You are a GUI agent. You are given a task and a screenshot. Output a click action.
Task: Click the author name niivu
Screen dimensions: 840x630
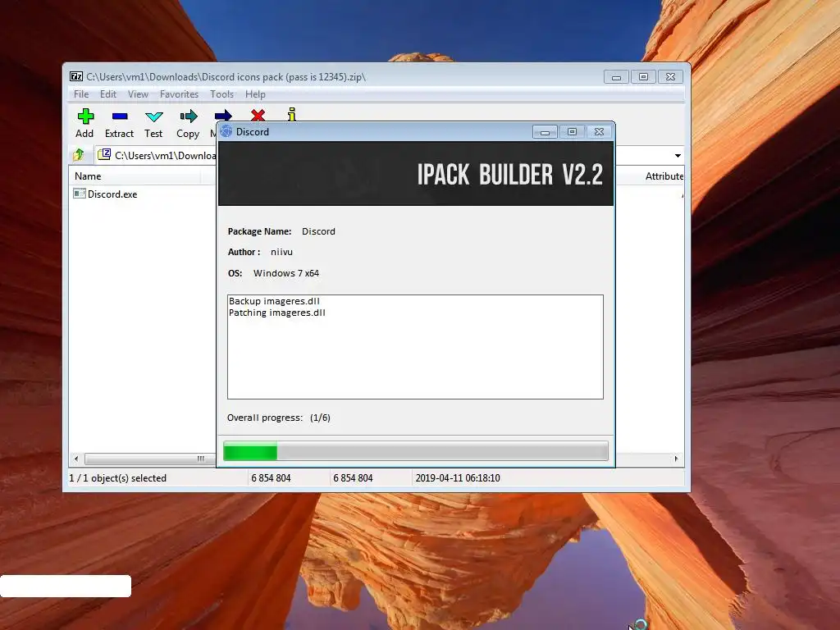pos(282,252)
